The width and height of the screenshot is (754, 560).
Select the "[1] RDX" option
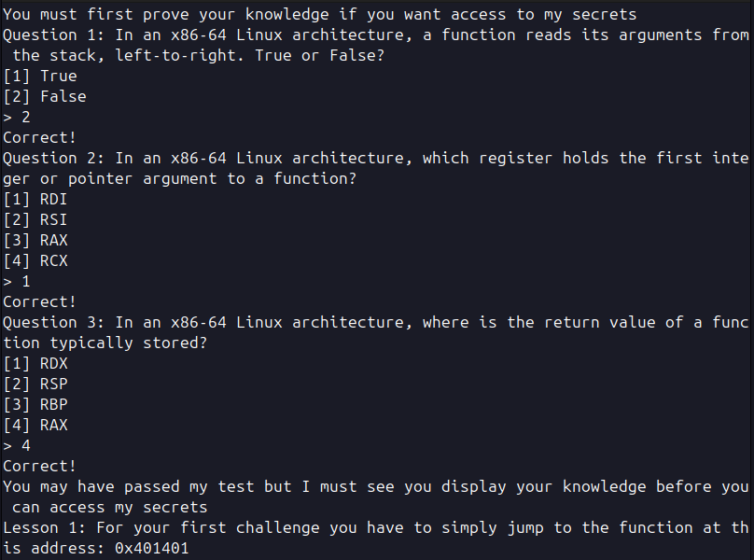click(35, 363)
